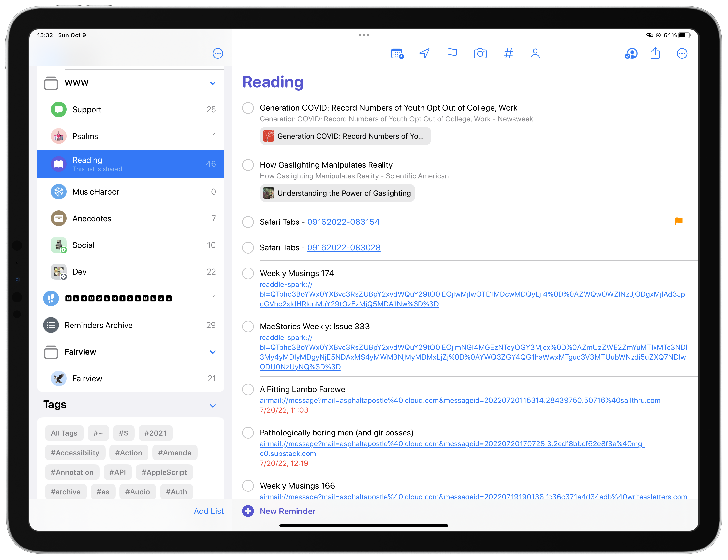
Task: Collapse the Tags section chevron
Action: click(213, 405)
